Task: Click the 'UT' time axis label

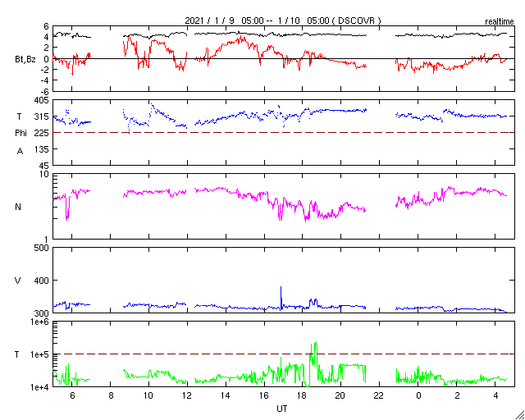Action: 282,409
